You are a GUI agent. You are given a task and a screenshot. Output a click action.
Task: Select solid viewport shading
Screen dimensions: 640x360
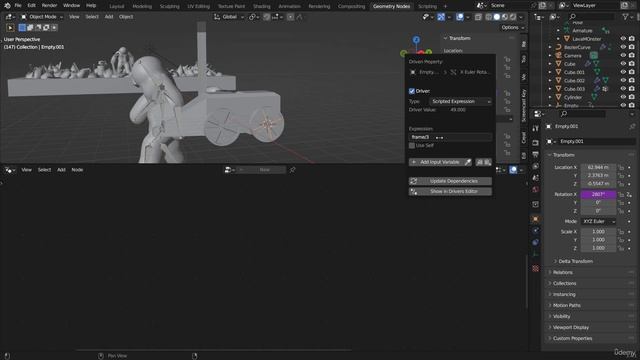[497, 17]
